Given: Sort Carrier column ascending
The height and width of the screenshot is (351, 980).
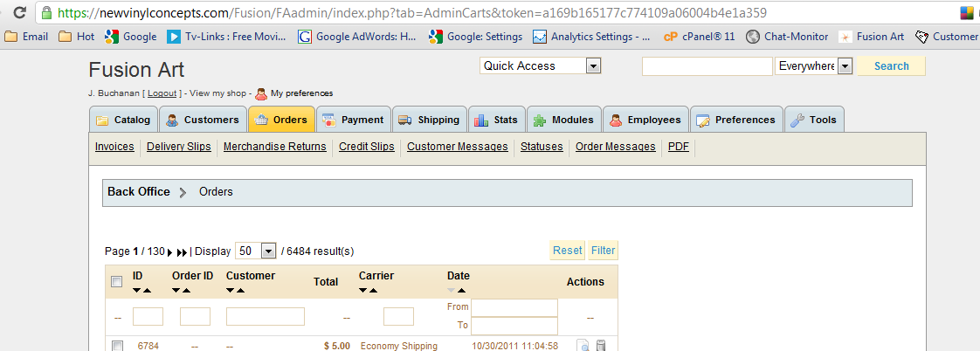Looking at the screenshot, I should point(373,291).
